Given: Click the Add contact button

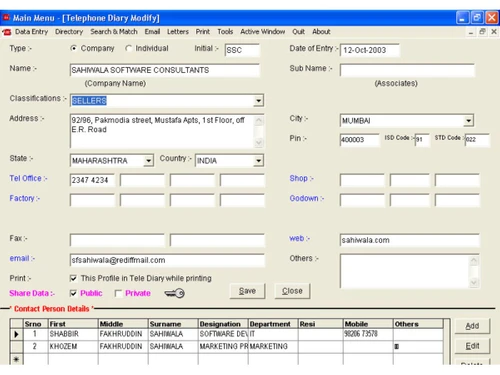Looking at the screenshot, I should click(472, 326).
